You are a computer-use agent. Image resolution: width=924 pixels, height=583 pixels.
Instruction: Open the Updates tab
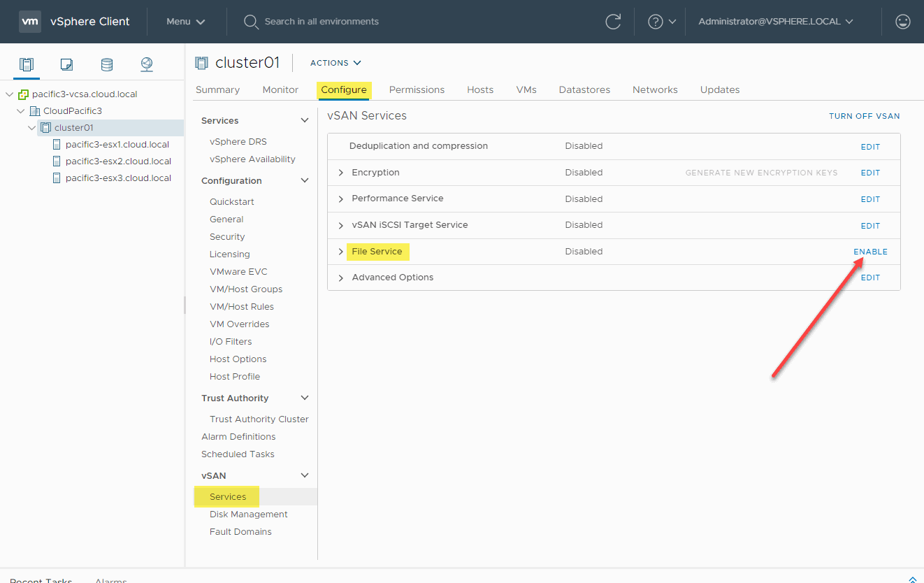tap(720, 89)
